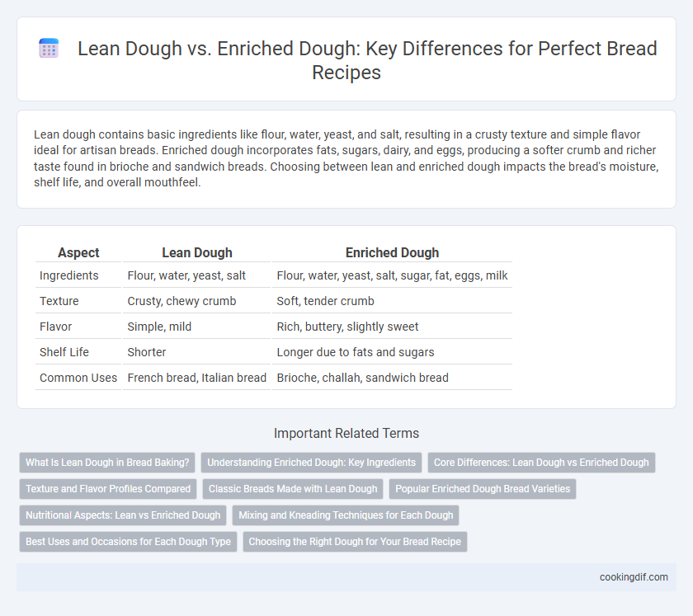Click 'Texture and Flavor Profiles Compared' tag
Viewport: 693px width, 616px height.
tap(108, 489)
